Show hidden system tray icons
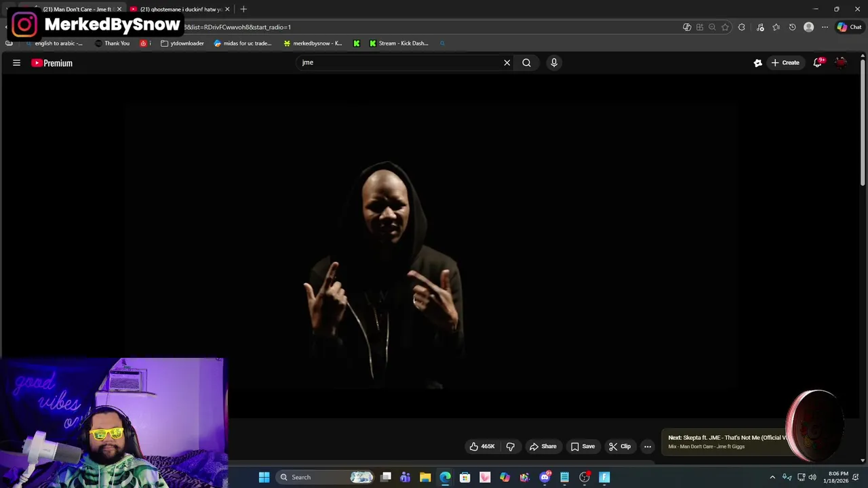Viewport: 868px width, 488px height. [772, 477]
